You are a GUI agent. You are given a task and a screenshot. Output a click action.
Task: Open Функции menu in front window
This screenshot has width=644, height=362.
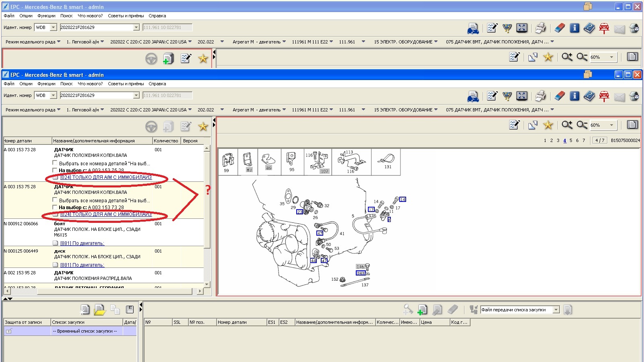point(46,84)
